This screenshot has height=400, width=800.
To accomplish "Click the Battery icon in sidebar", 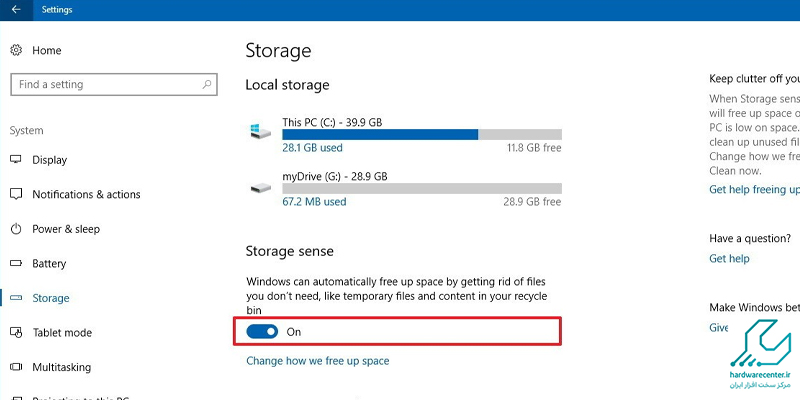I will coord(16,263).
